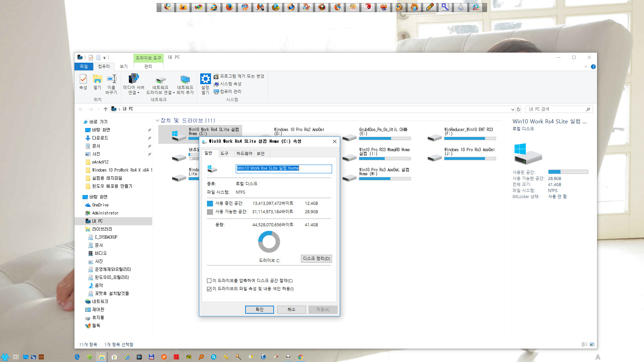
Task: Click the back navigation arrow
Action: coord(81,109)
